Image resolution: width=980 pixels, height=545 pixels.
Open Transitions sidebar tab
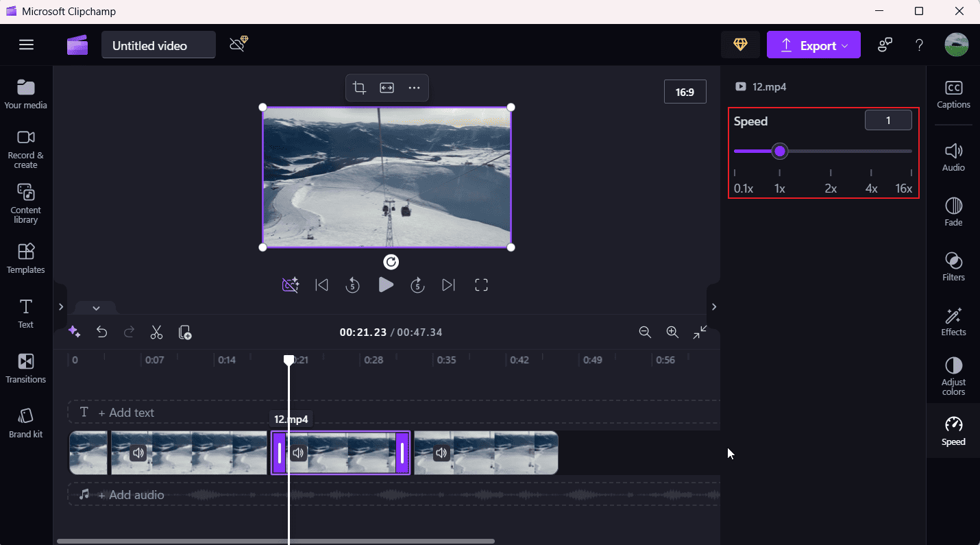click(26, 368)
